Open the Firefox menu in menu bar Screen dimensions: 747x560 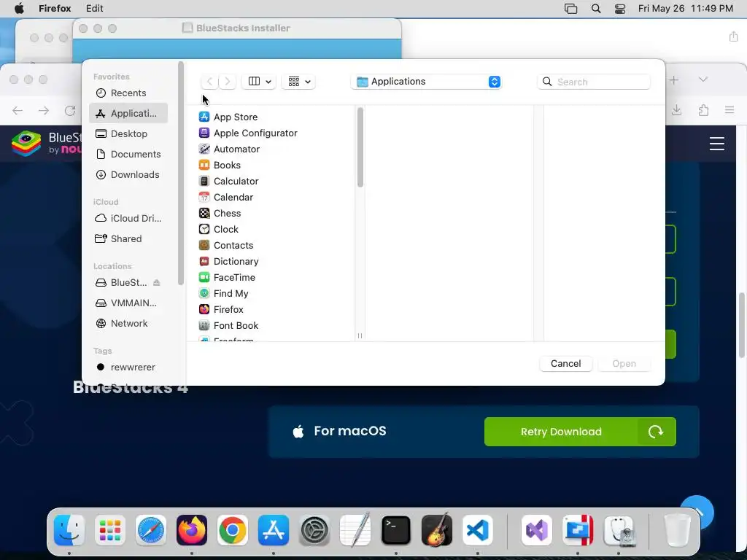(x=55, y=9)
